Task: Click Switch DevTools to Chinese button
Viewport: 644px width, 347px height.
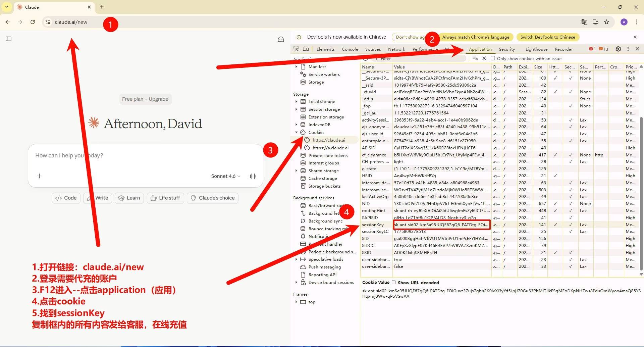Action: click(x=548, y=37)
